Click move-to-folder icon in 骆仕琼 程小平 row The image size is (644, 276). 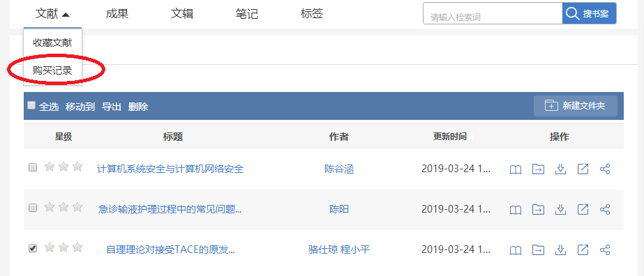(538, 250)
